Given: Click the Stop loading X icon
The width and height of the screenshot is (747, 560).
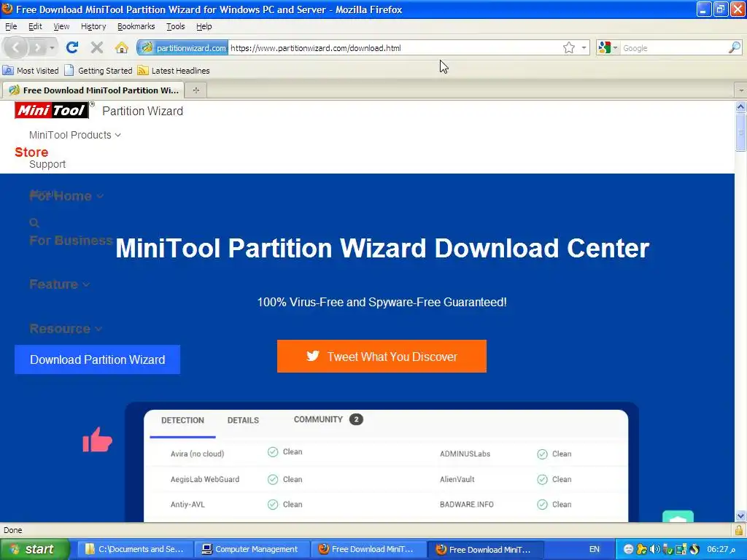Looking at the screenshot, I should [x=97, y=47].
